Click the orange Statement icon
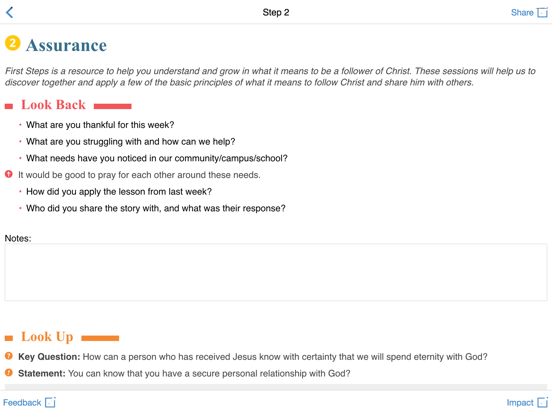This screenshot has height=414, width=552. point(9,372)
